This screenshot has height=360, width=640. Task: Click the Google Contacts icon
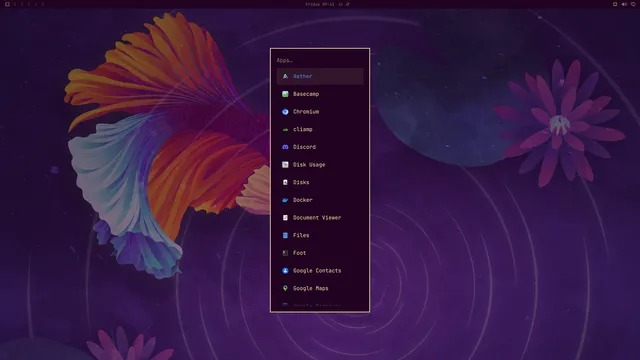point(285,271)
